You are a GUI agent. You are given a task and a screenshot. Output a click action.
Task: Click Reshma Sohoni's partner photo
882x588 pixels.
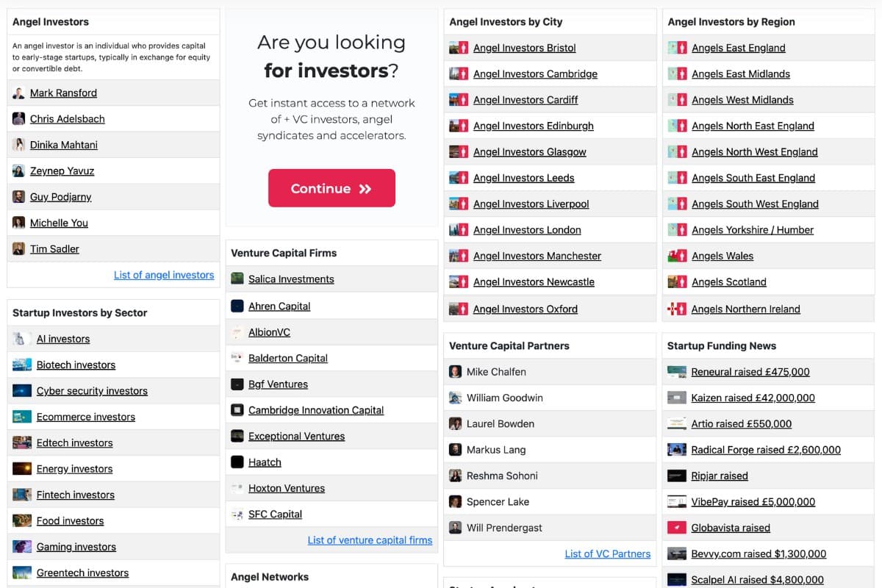[x=456, y=476]
